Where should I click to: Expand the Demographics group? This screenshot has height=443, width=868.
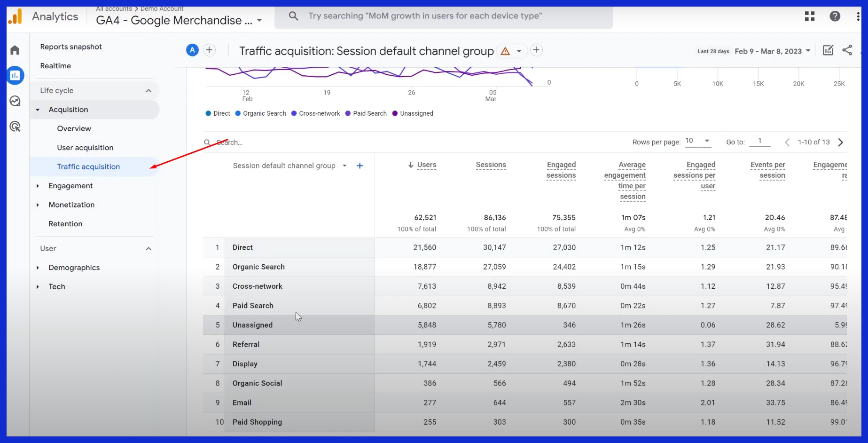[x=38, y=268]
